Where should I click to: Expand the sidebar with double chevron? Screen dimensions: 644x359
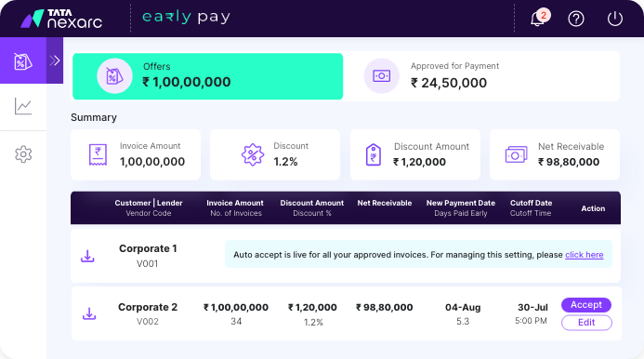pos(55,60)
